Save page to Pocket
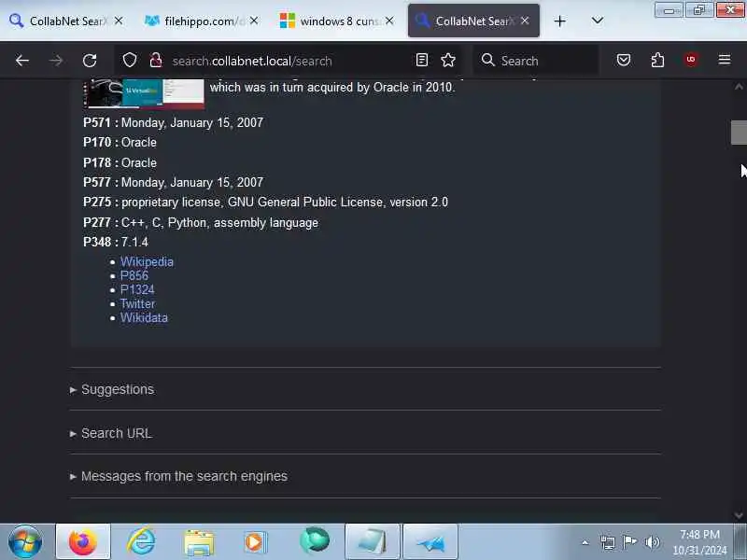747x560 pixels. [x=624, y=60]
